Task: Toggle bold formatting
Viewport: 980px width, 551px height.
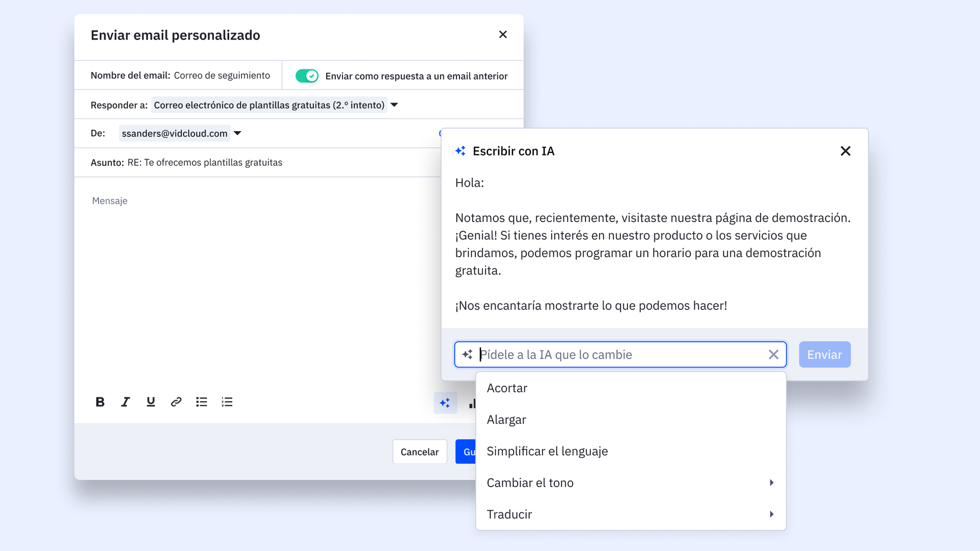Action: click(x=100, y=402)
